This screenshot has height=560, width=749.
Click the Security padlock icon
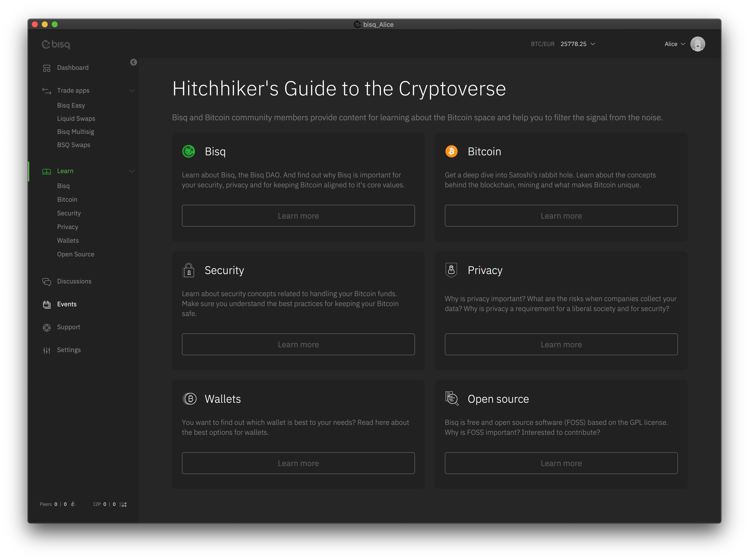coord(189,270)
